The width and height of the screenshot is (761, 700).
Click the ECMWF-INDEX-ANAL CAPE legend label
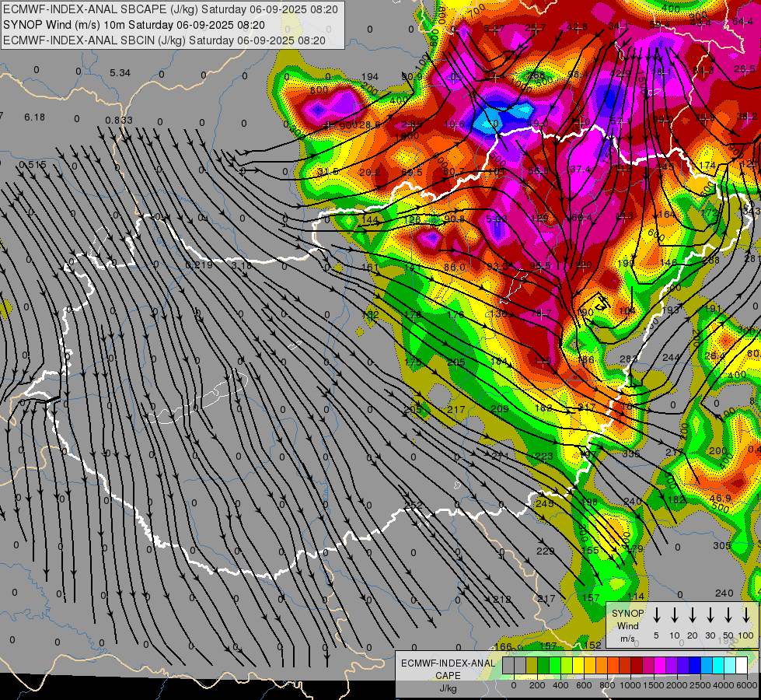[448, 669]
